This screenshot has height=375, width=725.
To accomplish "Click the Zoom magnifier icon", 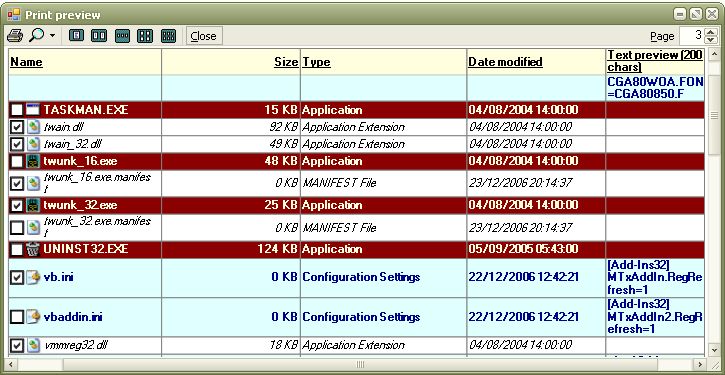I will tap(37, 36).
